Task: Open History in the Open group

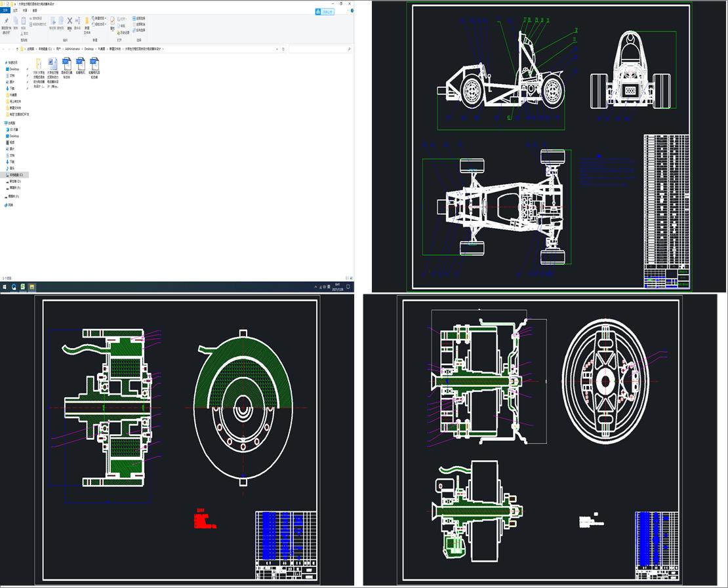Action: 124,33
